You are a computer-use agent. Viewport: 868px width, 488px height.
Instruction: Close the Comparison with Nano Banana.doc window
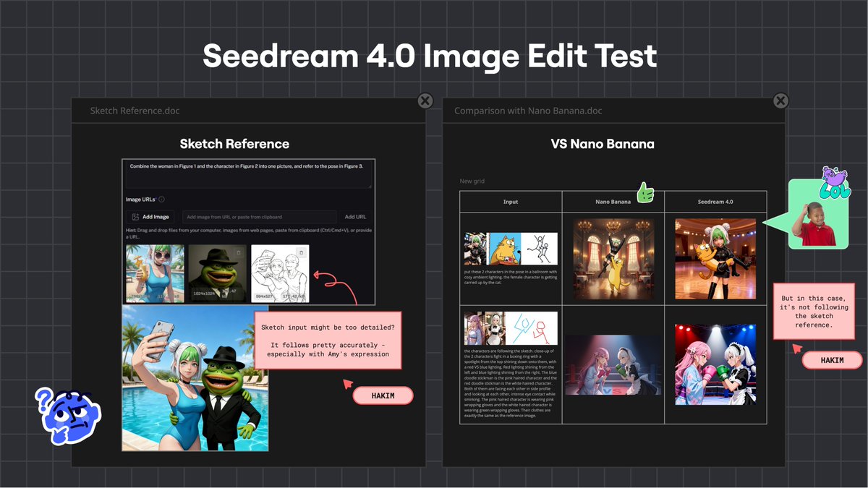click(780, 100)
